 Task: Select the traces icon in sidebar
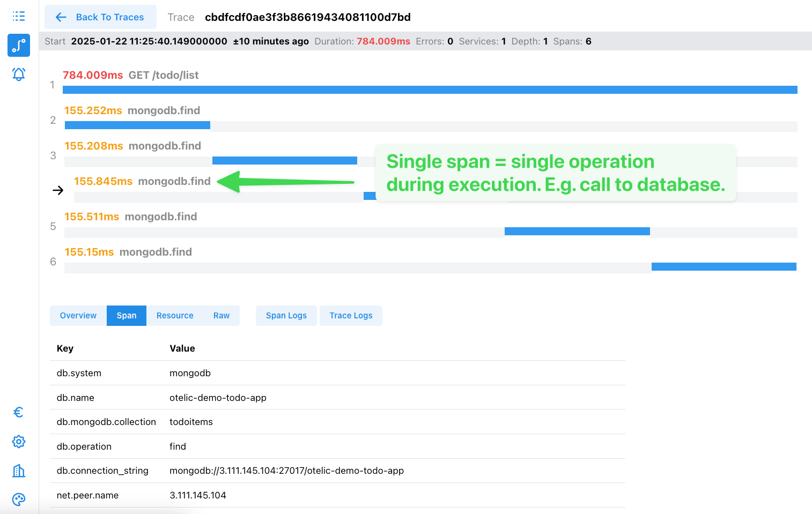tap(19, 46)
